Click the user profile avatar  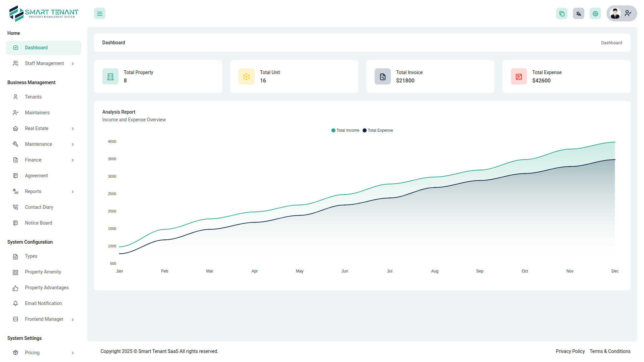tap(615, 14)
